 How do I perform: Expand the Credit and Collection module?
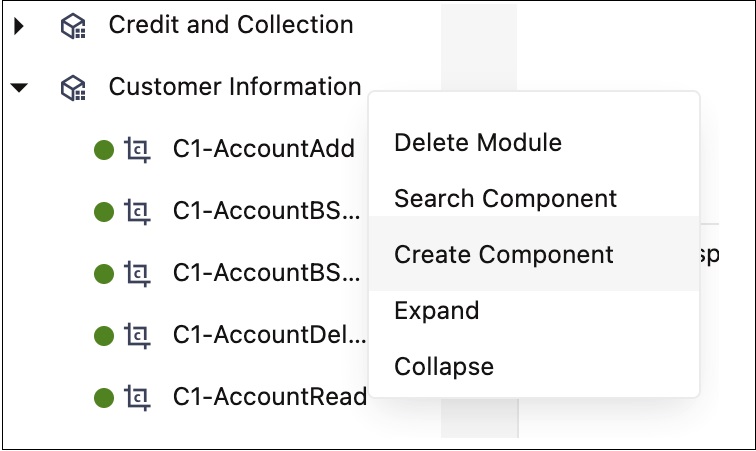click(19, 26)
